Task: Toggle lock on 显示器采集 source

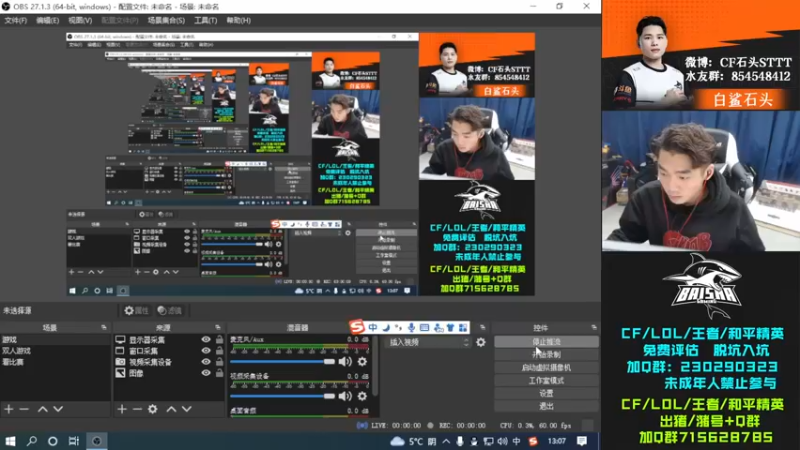Action: tap(219, 339)
